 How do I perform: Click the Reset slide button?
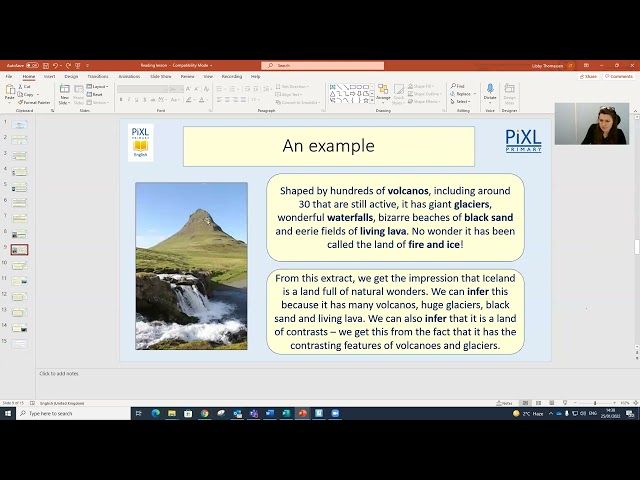(x=95, y=94)
